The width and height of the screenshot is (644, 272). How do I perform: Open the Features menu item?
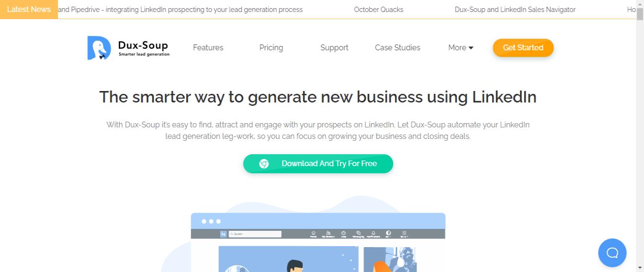click(x=208, y=48)
